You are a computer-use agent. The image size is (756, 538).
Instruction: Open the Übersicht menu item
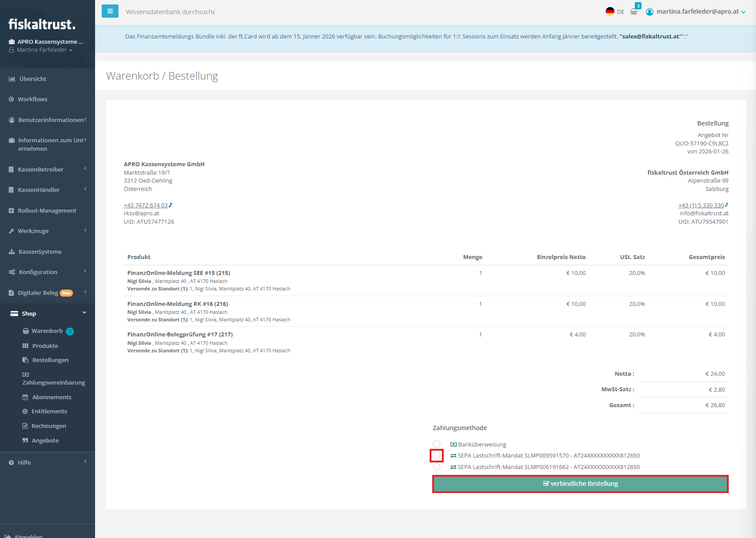point(33,79)
